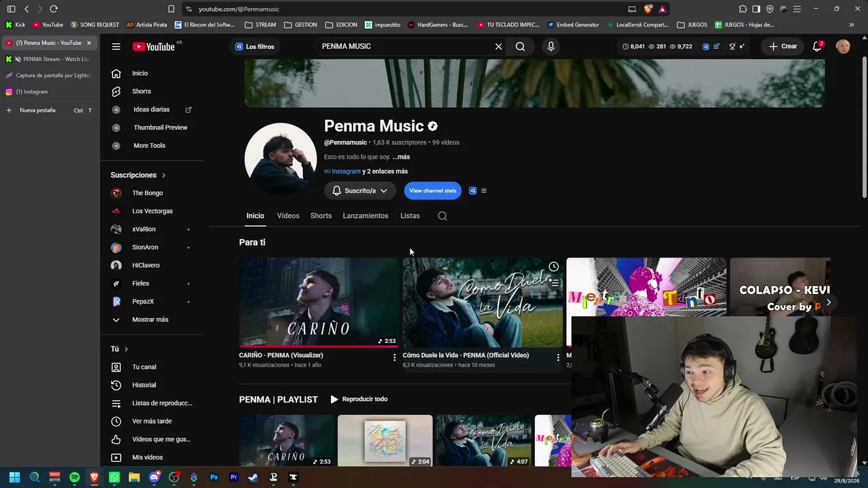Open the JUEGOS bookmarks folder
The width and height of the screenshot is (868, 488).
click(x=692, y=25)
